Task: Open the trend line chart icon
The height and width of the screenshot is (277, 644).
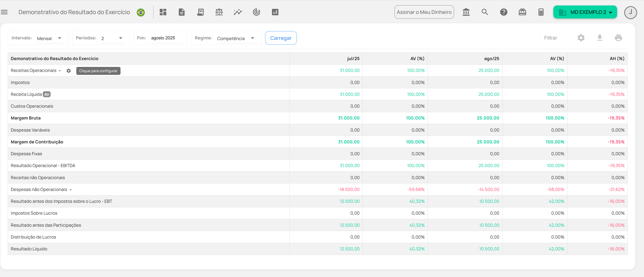Action: pos(238,12)
